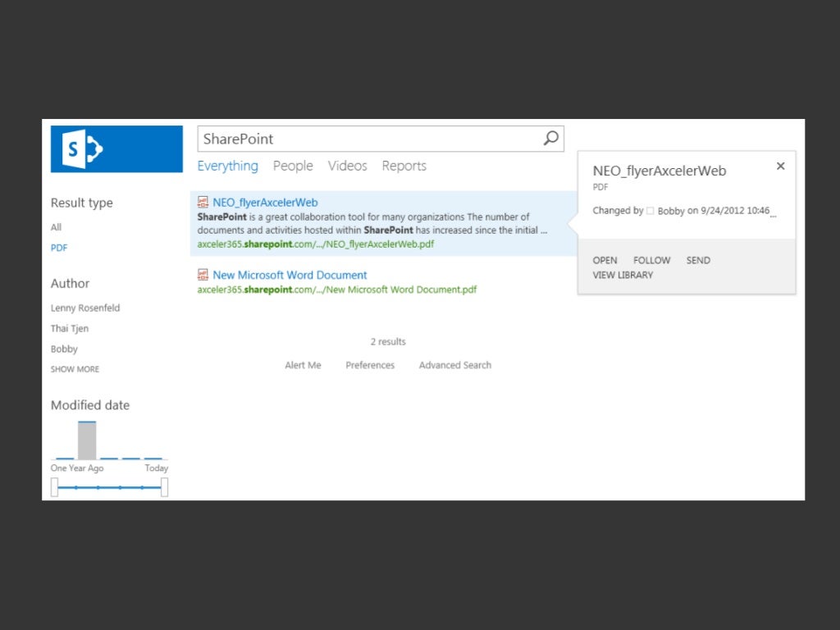The image size is (840, 630).
Task: Switch to the Reports search tab
Action: [404, 166]
